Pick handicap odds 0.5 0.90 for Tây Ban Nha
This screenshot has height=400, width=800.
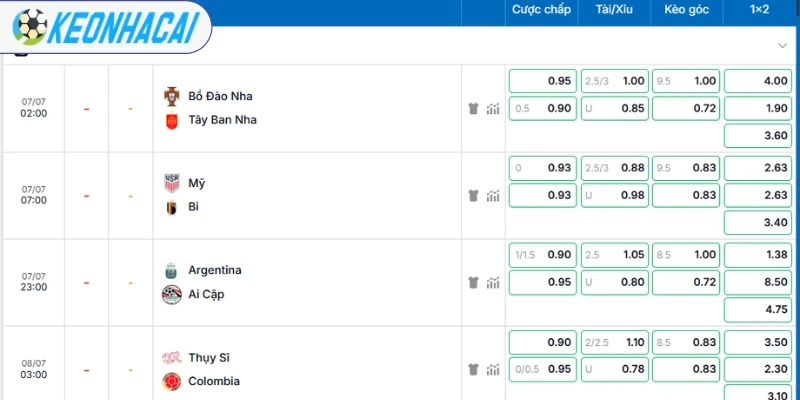[543, 109]
